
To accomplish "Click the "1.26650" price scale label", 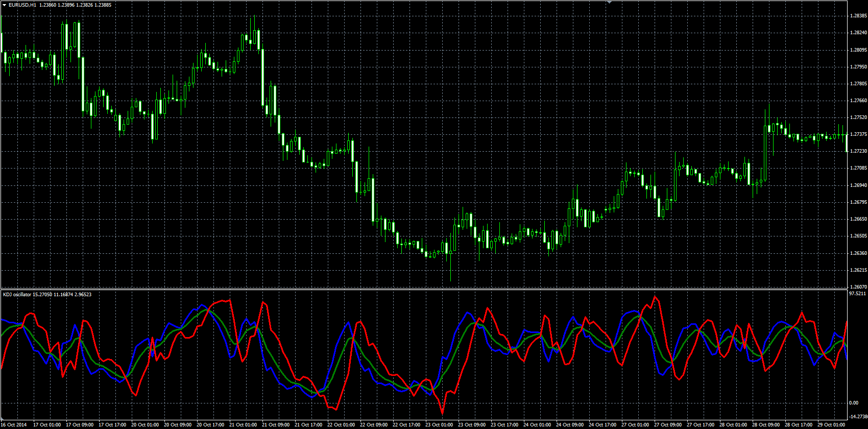I will point(858,219).
